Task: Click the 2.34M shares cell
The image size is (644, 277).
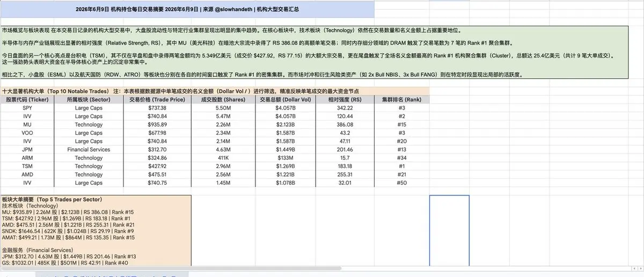Action: coord(223,133)
